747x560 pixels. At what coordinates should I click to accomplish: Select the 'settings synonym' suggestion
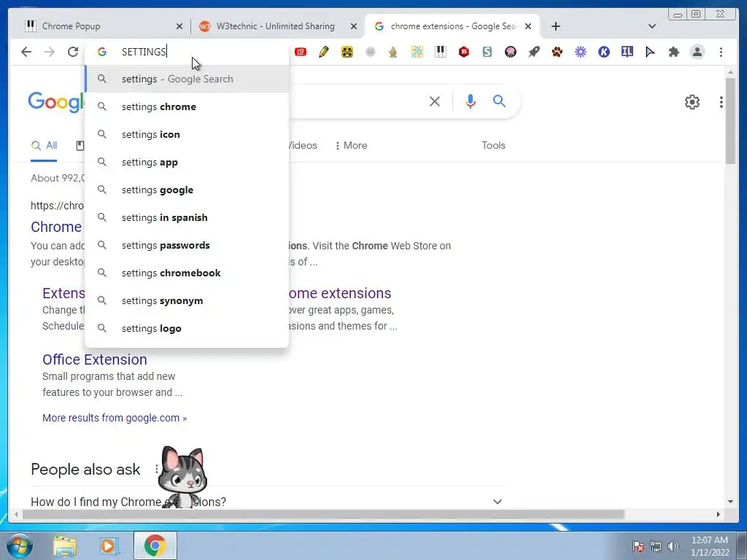coord(187,300)
